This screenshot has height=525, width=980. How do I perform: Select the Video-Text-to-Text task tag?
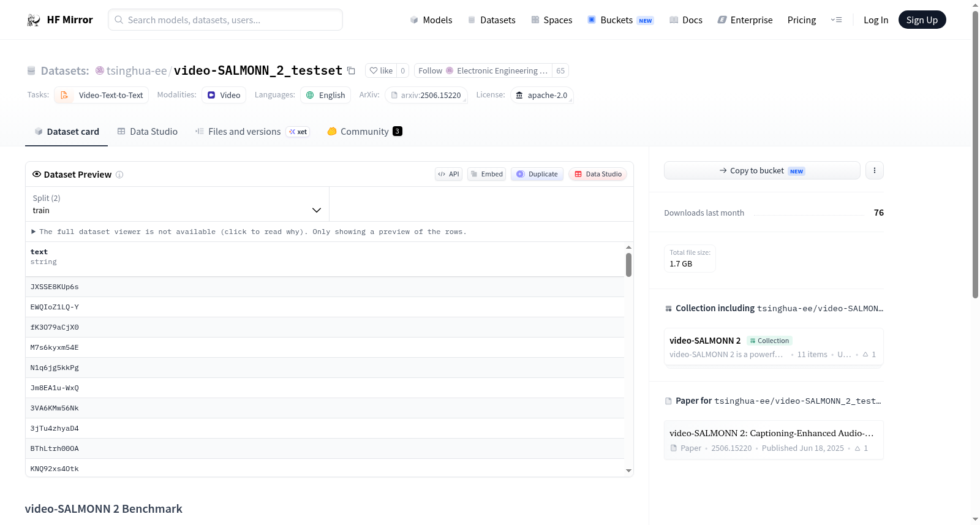(102, 95)
